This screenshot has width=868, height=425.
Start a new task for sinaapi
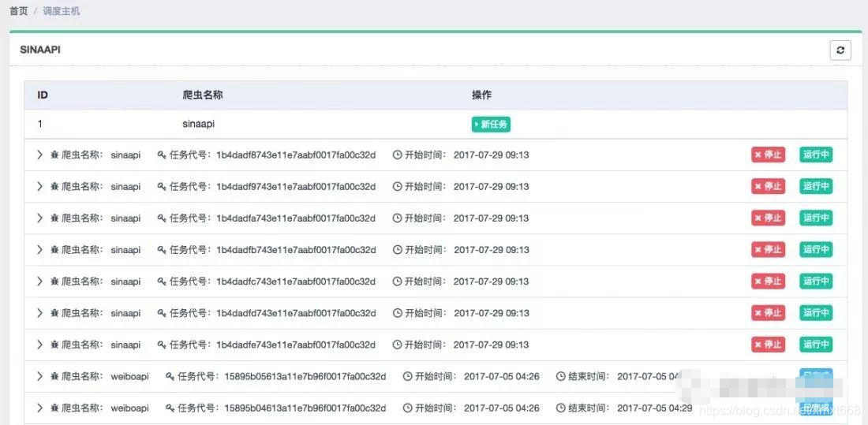click(491, 125)
